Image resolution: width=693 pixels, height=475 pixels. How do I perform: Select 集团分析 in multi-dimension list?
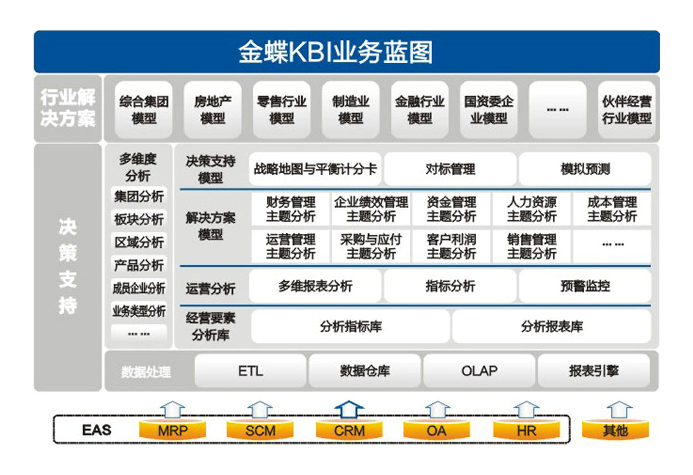point(139,196)
